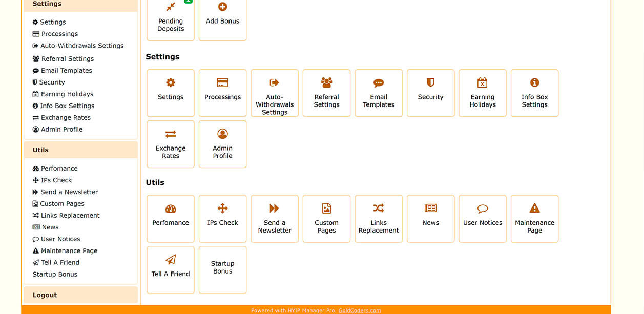Go to Exchange Rates in sidebar

(x=61, y=118)
